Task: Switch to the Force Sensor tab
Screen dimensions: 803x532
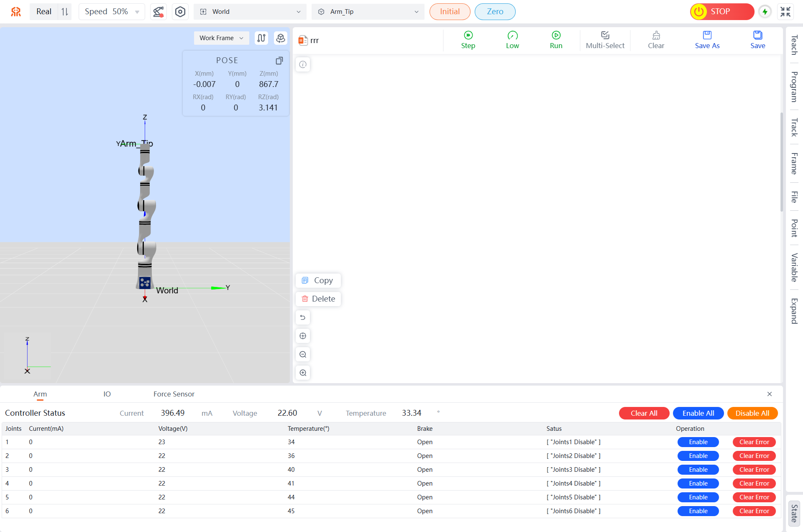Action: pyautogui.click(x=174, y=394)
